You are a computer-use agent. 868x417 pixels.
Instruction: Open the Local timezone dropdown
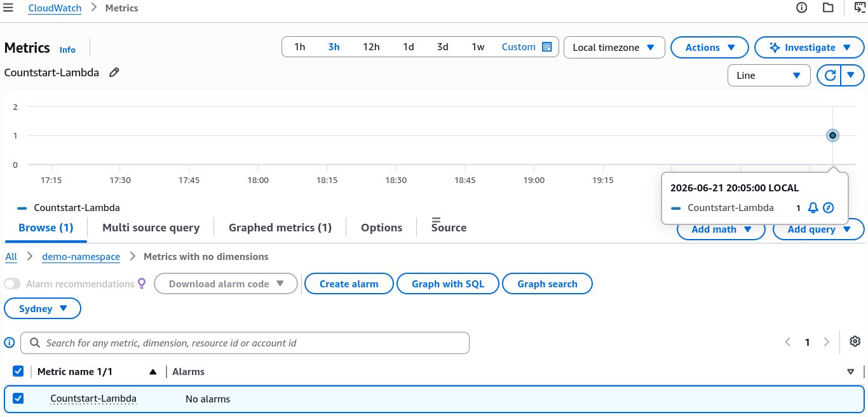614,48
